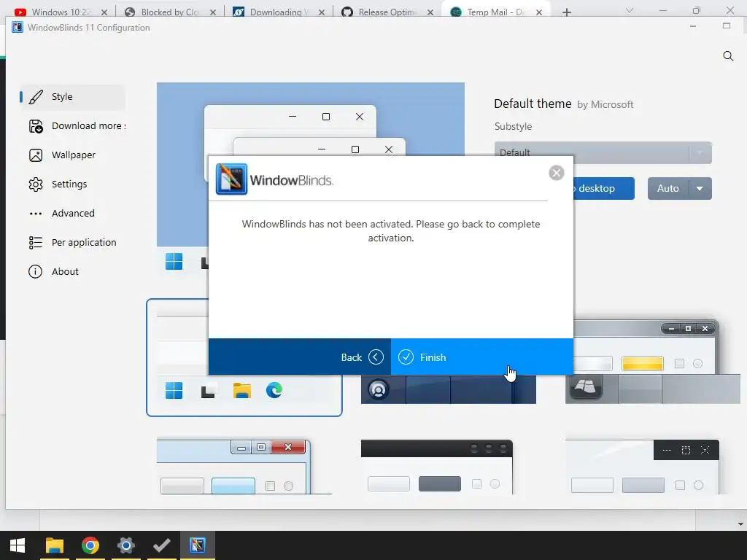Screen dimensions: 747x560
Task: Select the light glass dark-caption style thumbnail
Action: (x=642, y=467)
